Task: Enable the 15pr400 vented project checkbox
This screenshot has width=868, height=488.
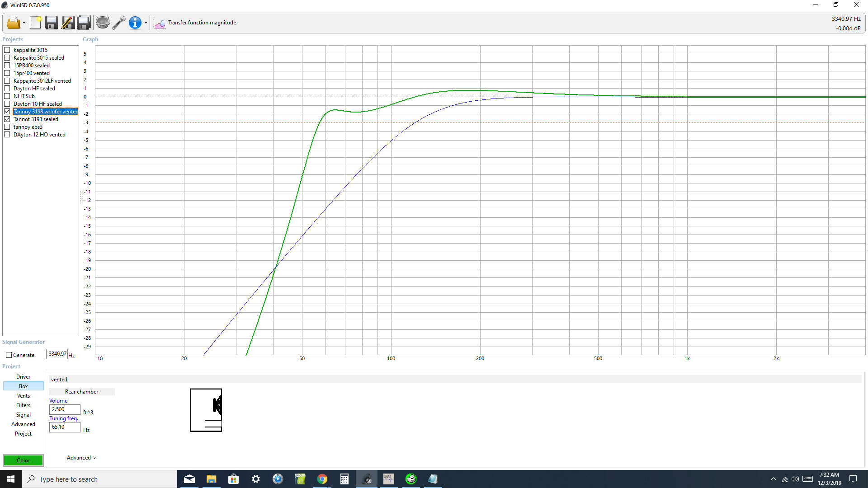Action: (7, 73)
